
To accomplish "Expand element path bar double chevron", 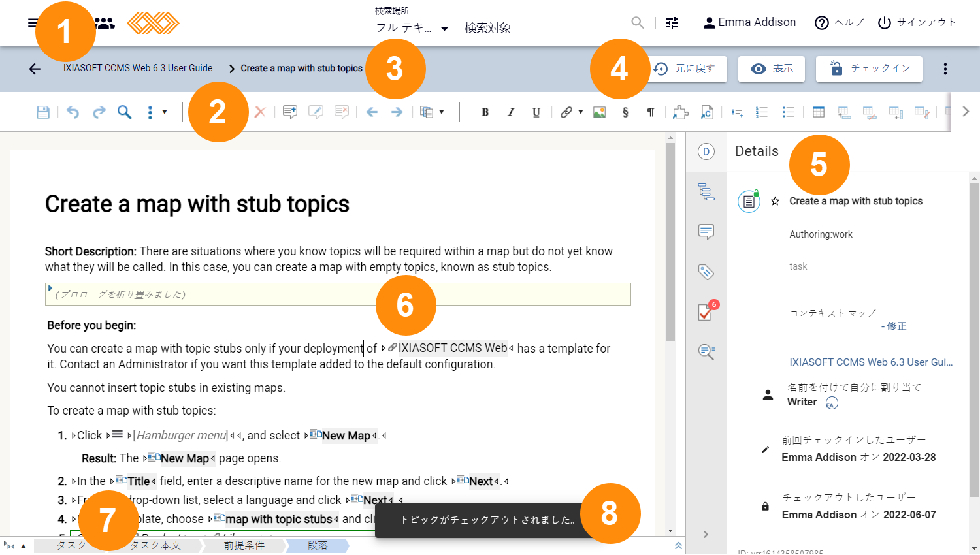I will point(678,546).
